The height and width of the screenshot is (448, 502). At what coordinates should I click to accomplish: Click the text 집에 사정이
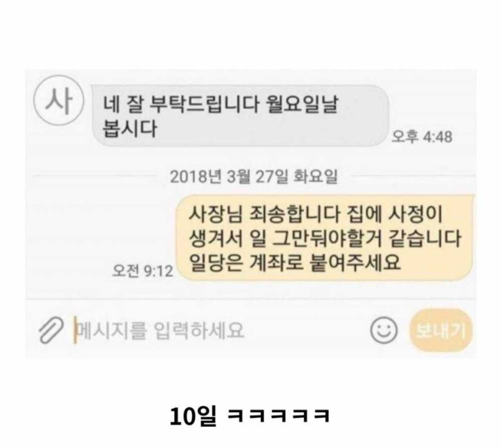(x=395, y=214)
